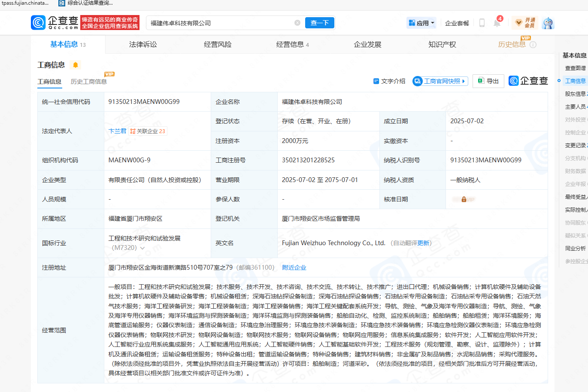Open 文字介绍 text introduction

tap(389, 81)
